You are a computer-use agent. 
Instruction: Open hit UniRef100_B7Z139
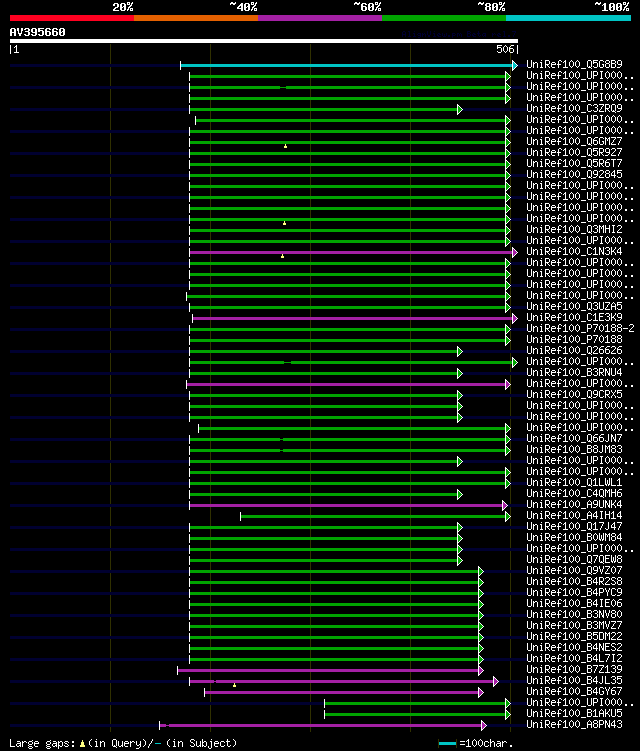click(574, 670)
